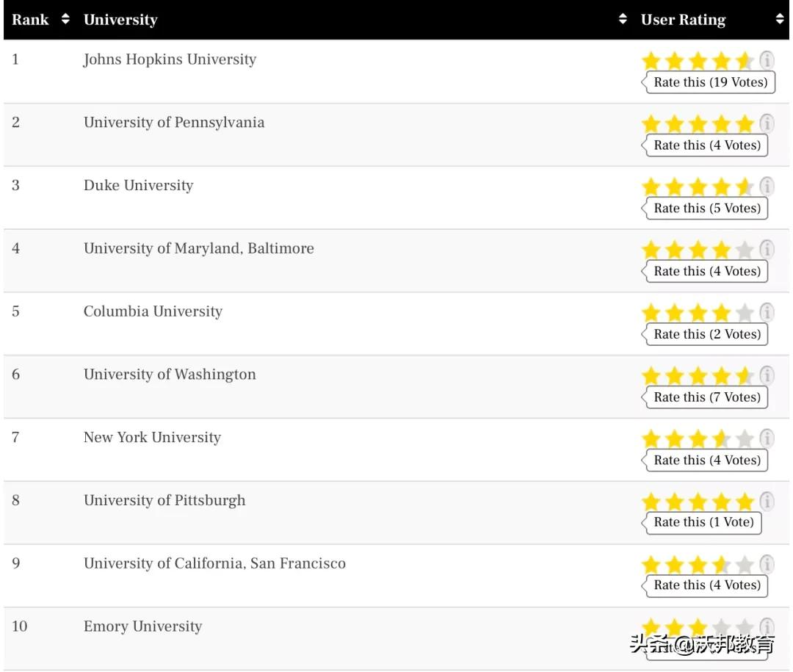Click info icon in Duke University row
The width and height of the screenshot is (793, 672).
[x=767, y=187]
